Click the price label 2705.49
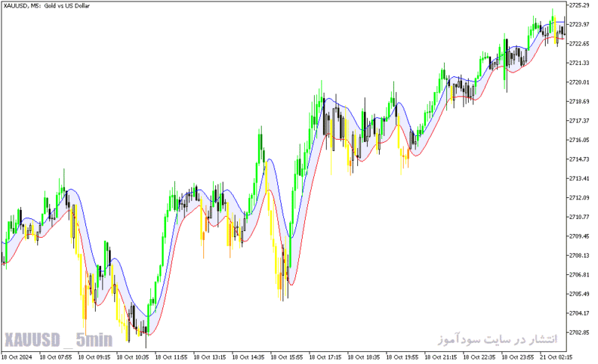The height and width of the screenshot is (364, 598). [x=579, y=294]
